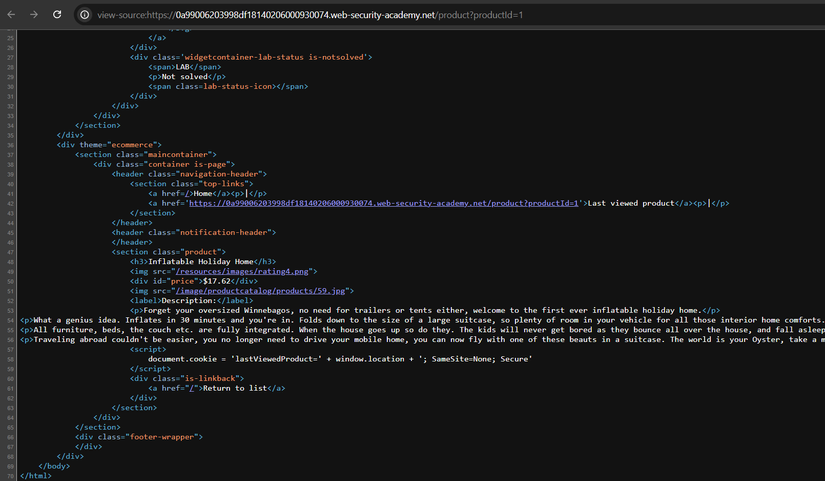Click the $17.62 price value
The image size is (825, 481).
217,281
